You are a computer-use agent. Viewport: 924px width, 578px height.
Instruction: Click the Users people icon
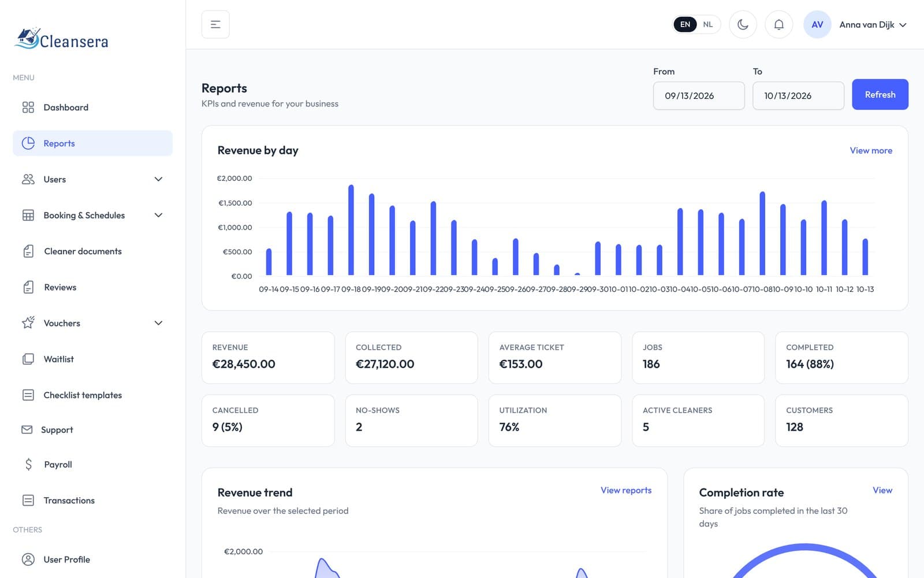click(x=28, y=179)
